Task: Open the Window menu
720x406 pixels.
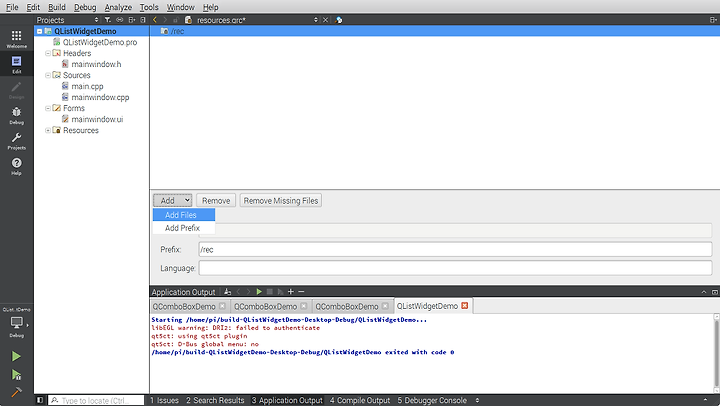Action: pos(180,7)
